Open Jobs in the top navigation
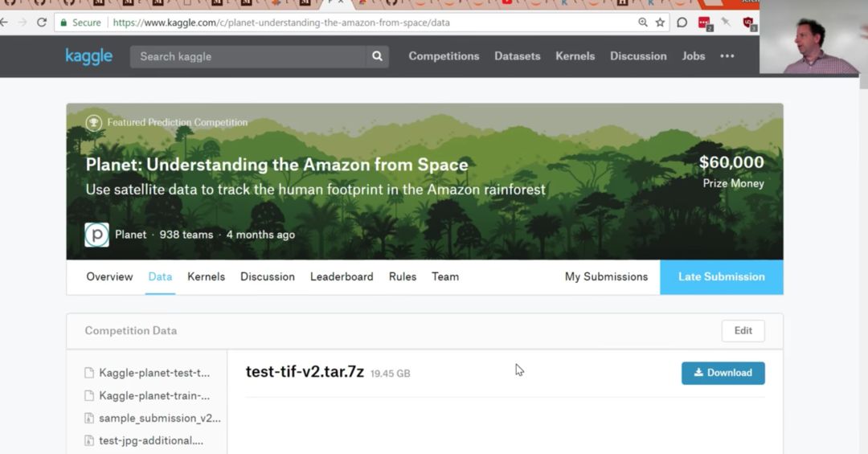 pyautogui.click(x=693, y=56)
